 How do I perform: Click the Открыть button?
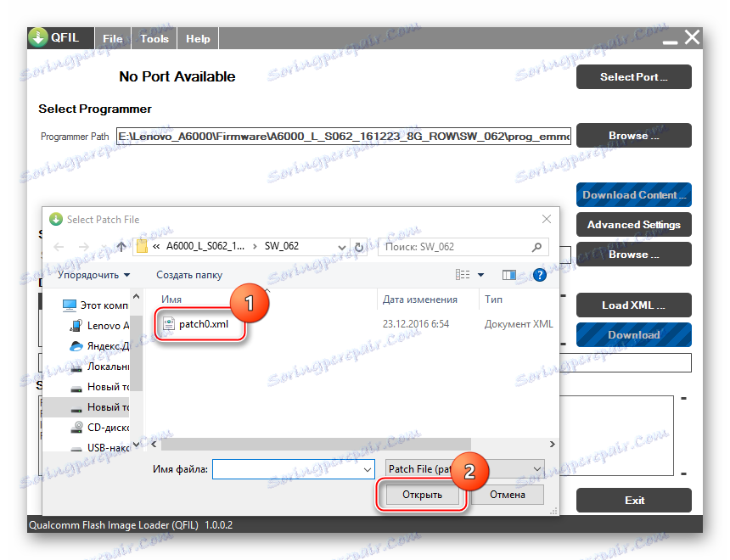(x=422, y=495)
